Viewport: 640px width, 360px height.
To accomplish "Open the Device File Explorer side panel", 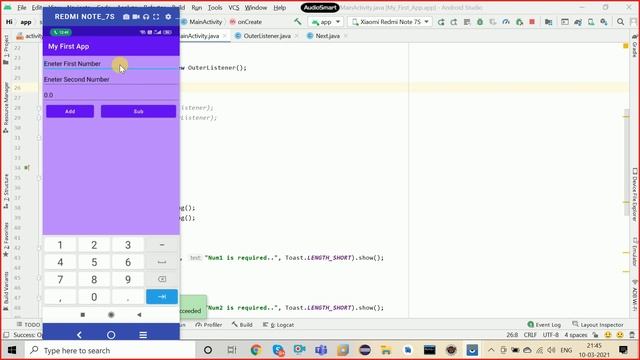I will click(635, 195).
